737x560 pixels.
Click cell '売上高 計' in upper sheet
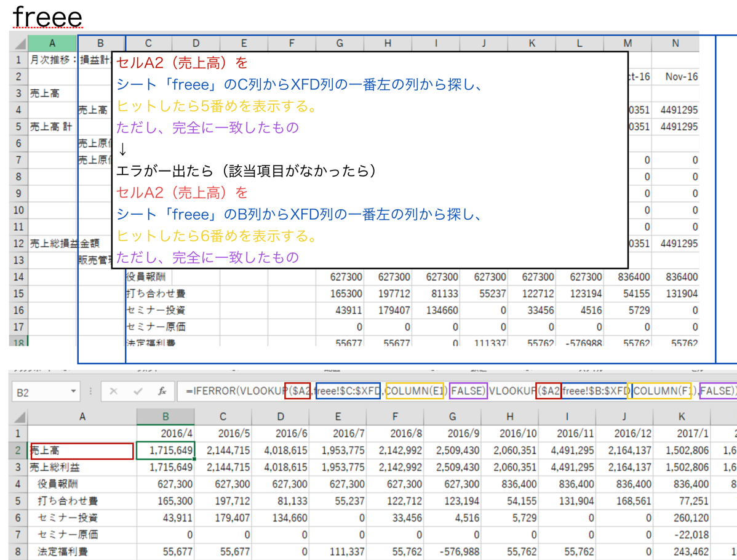point(52,127)
